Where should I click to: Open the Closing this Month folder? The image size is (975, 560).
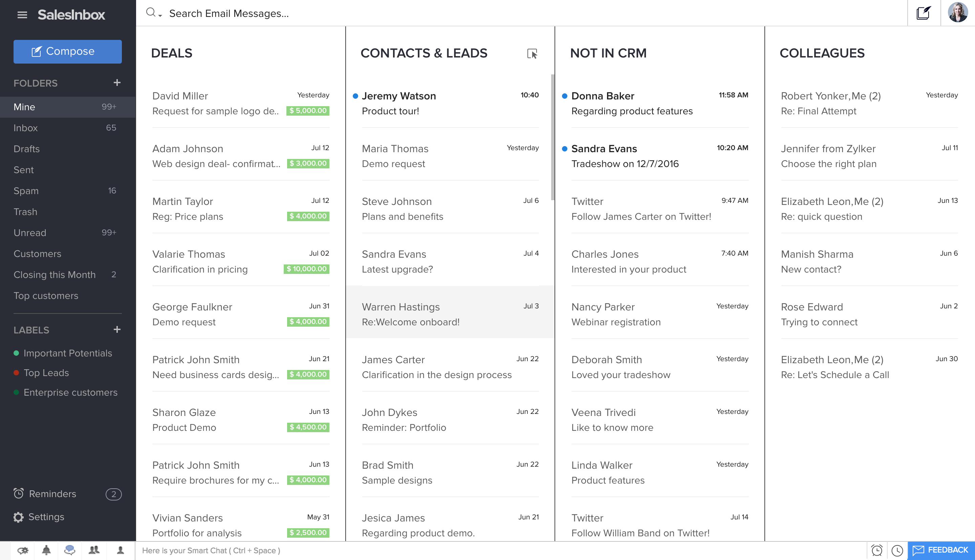[x=54, y=275]
